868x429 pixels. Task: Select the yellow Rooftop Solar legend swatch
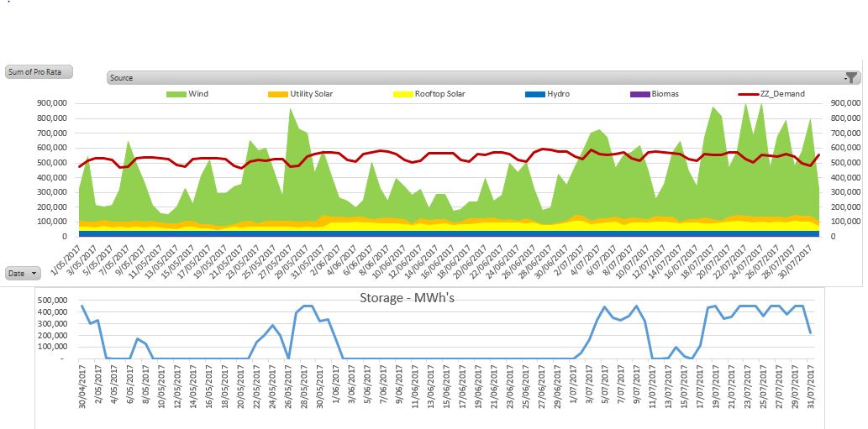point(402,95)
